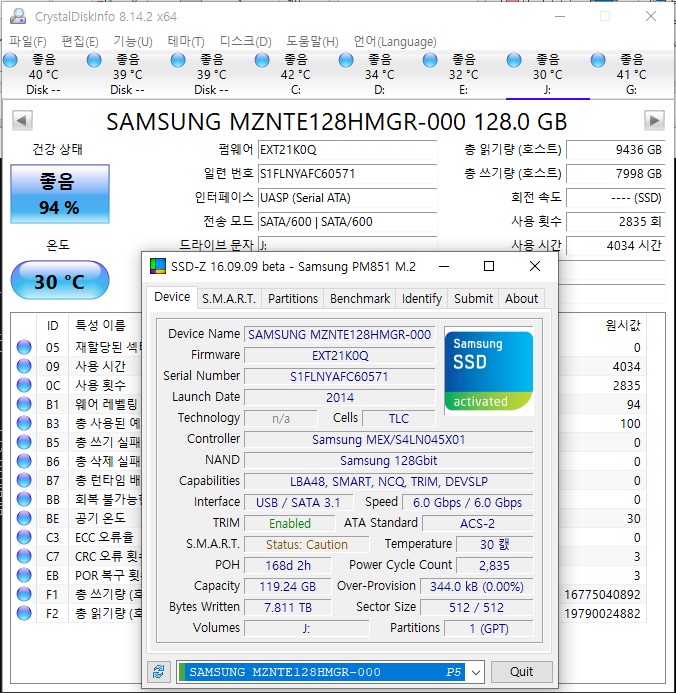The width and height of the screenshot is (676, 693).
Task: Go to previous disk with left arrow
Action: tap(22, 120)
